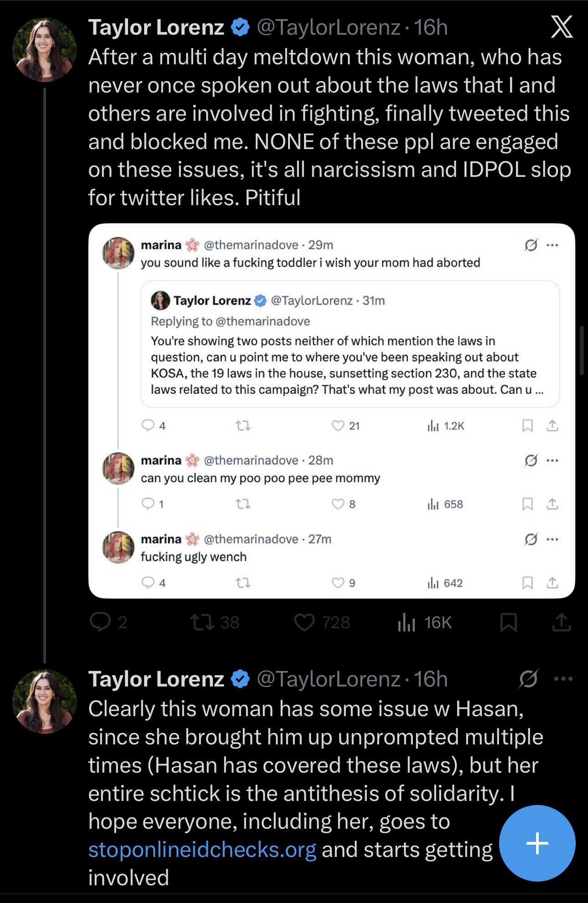Open Taylor Lorenz name on second tweet
This screenshot has height=903, width=588.
[x=156, y=679]
